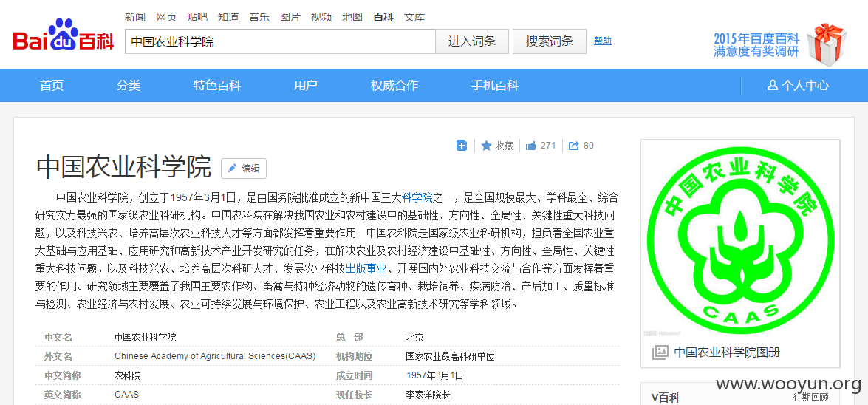The image size is (868, 405).
Task: Follow the 出版事业 hyperlink in the article
Action: [x=366, y=269]
